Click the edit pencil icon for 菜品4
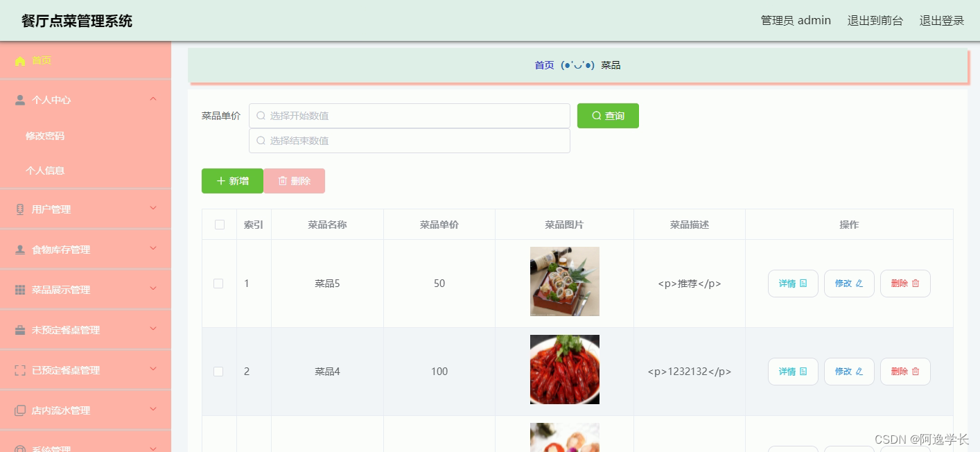Viewport: 980px width, 452px height. coord(859,372)
